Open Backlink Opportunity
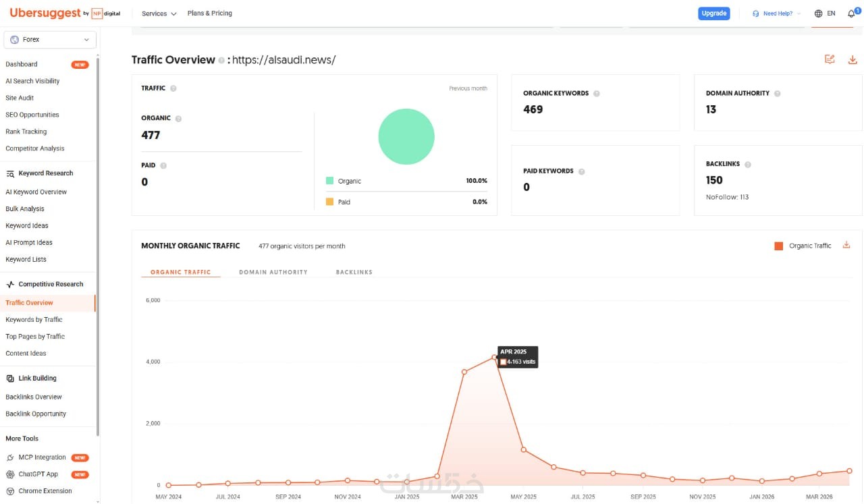 tap(36, 414)
